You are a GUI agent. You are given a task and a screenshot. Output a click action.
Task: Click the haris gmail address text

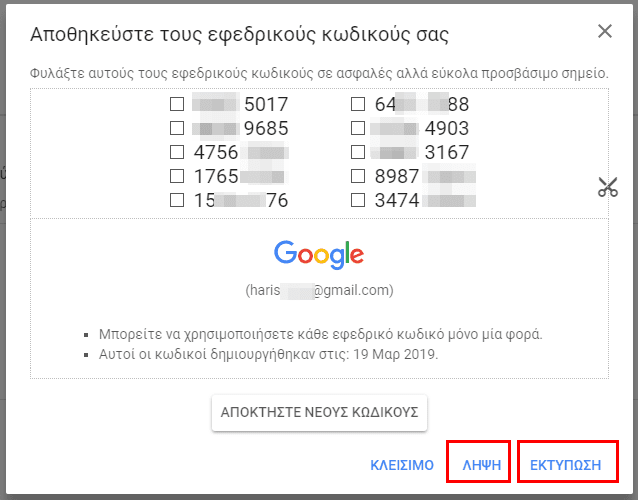[x=319, y=290]
